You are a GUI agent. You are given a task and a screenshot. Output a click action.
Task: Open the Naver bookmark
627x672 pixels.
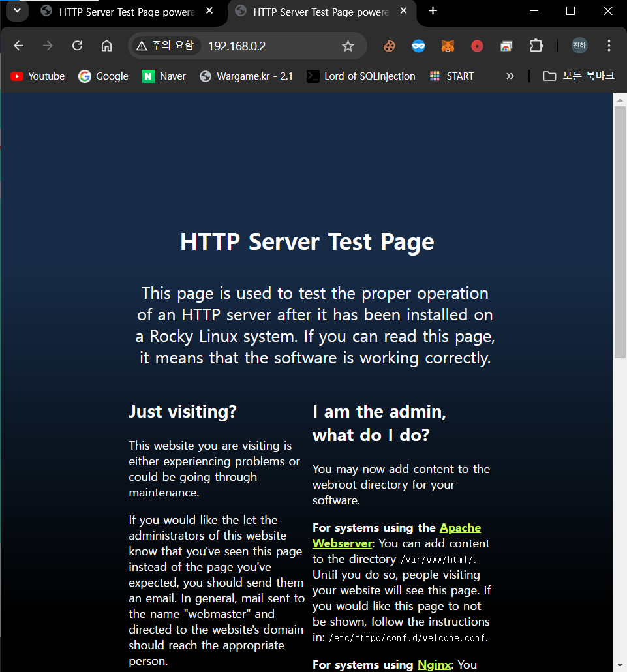[164, 76]
